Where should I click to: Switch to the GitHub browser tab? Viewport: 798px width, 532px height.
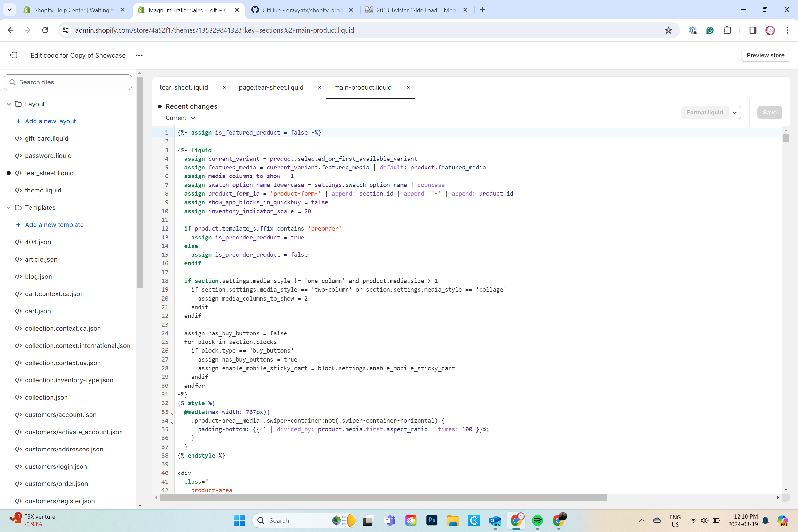[x=302, y=10]
